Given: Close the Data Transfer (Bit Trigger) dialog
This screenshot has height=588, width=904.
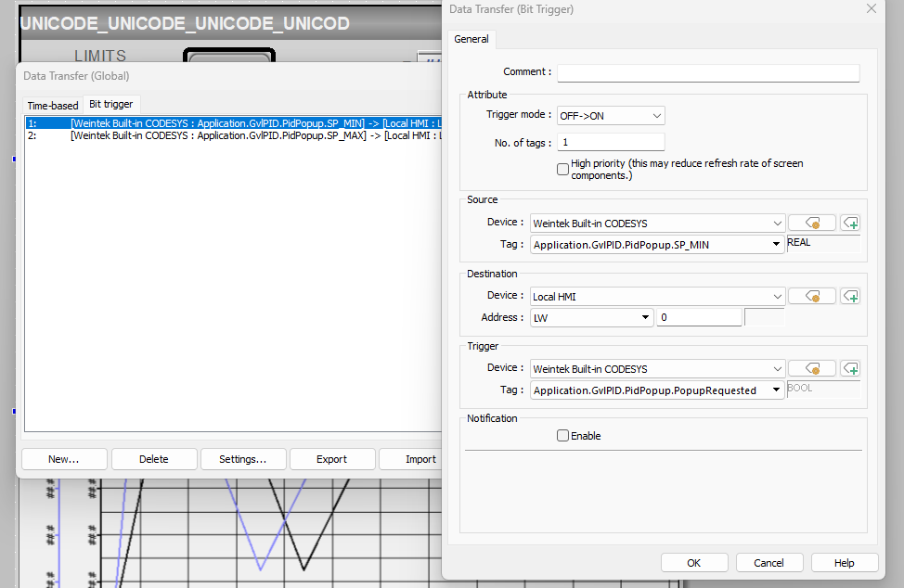Looking at the screenshot, I should pos(872,8).
